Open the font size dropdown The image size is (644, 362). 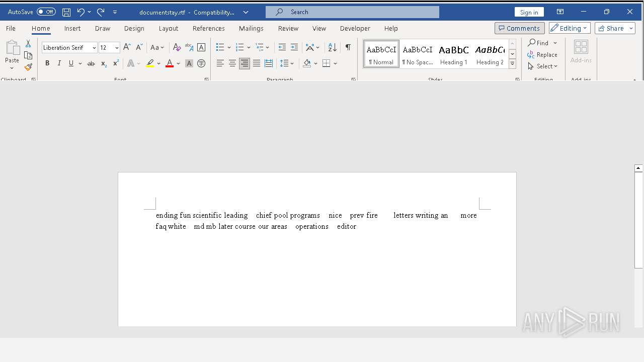[x=117, y=48]
